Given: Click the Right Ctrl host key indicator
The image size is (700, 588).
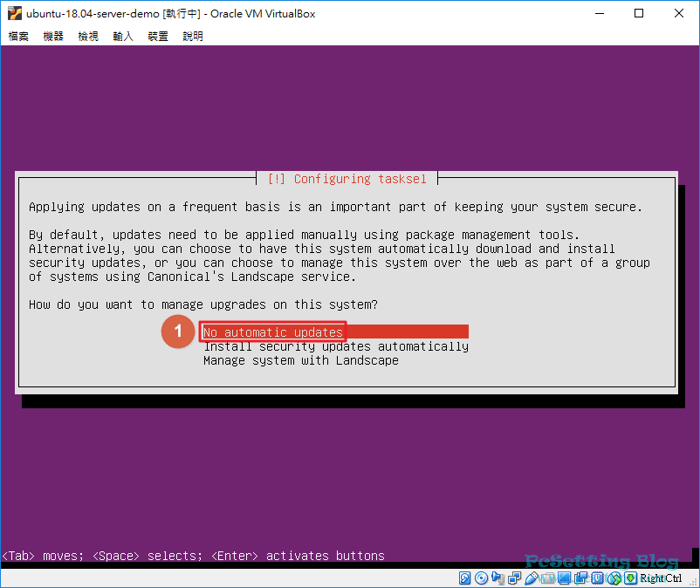Looking at the screenshot, I should pyautogui.click(x=661, y=578).
